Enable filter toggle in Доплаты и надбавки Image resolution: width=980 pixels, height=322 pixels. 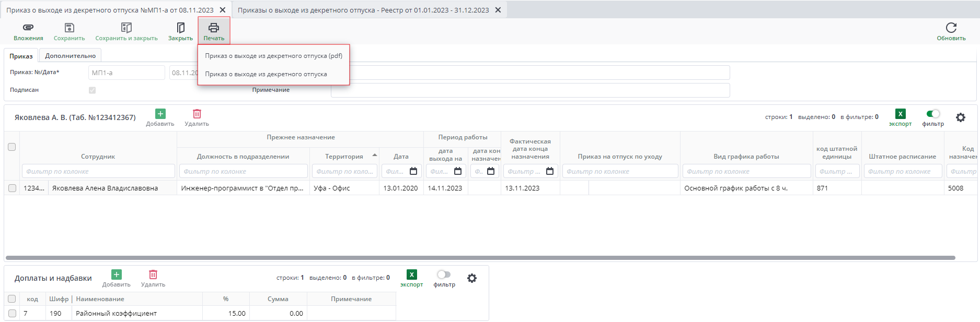[444, 275]
